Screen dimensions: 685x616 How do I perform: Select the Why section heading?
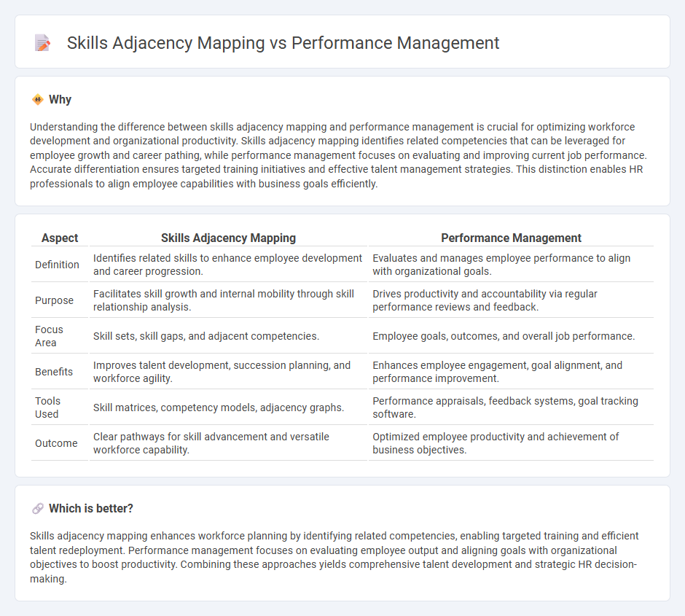(60, 100)
